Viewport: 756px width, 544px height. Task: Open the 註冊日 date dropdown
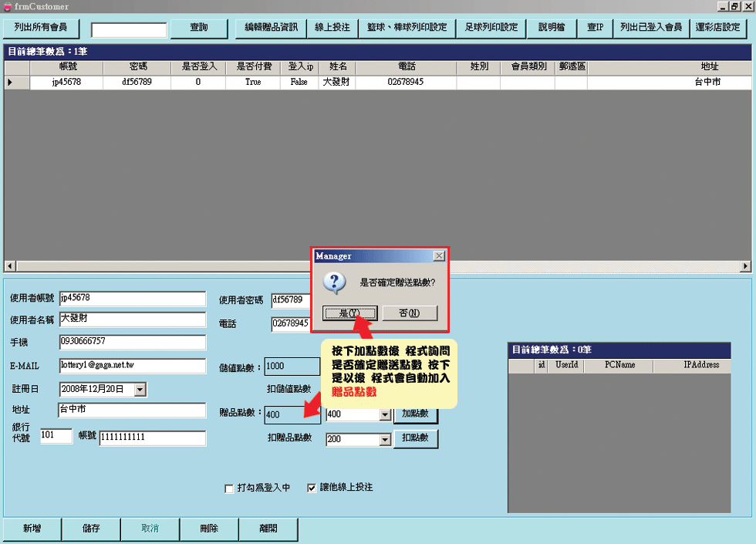pyautogui.click(x=140, y=390)
